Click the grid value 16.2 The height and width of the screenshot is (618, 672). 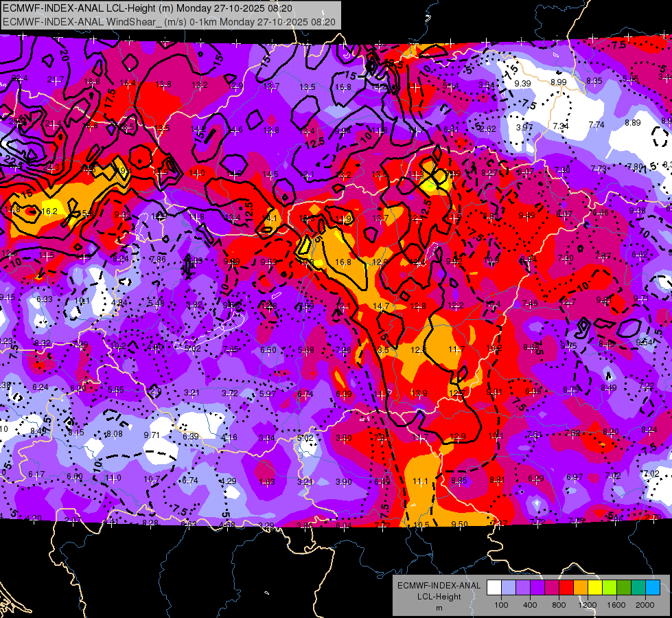[x=49, y=211]
